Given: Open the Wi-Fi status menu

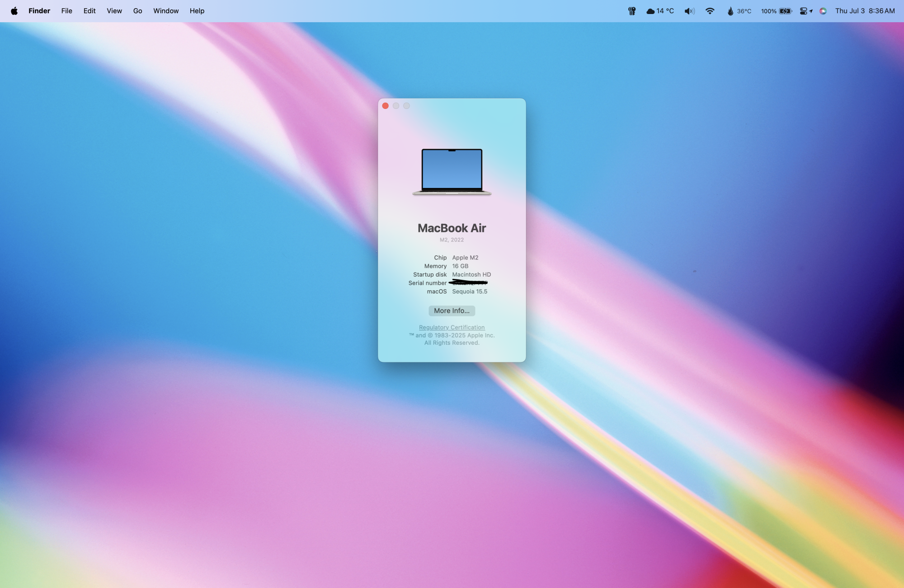Looking at the screenshot, I should (710, 11).
